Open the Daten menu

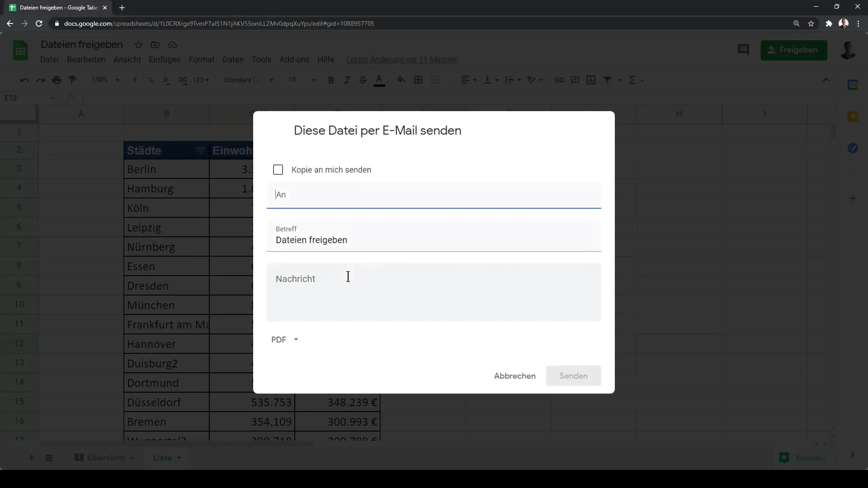click(x=233, y=60)
